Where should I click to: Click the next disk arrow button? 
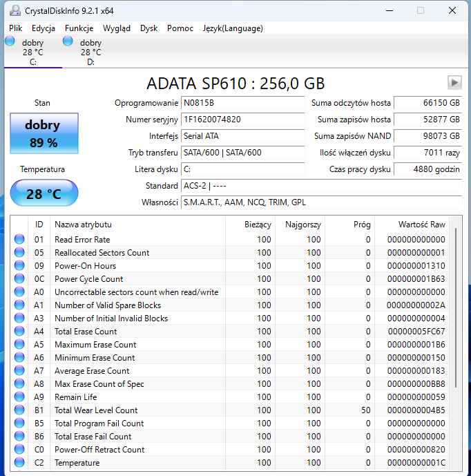(x=454, y=83)
